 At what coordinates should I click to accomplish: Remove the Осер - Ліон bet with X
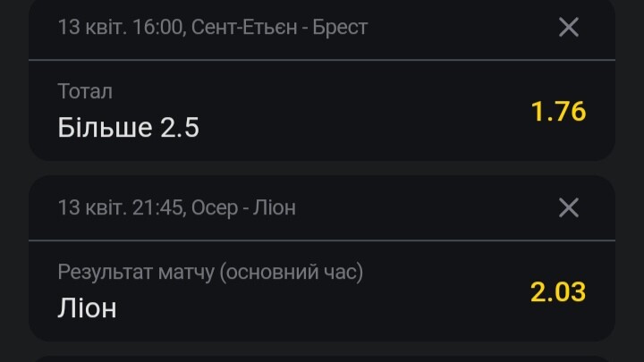pyautogui.click(x=569, y=207)
